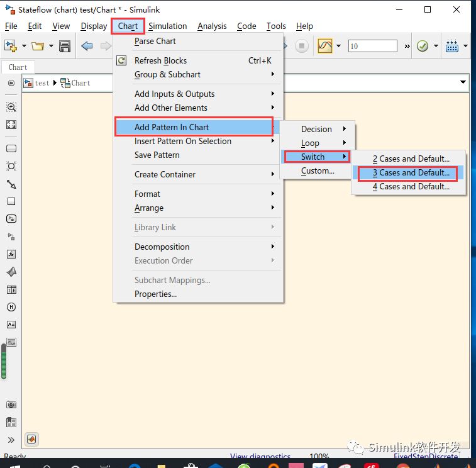Open Build Model dropdown arrow

pyautogui.click(x=466, y=46)
